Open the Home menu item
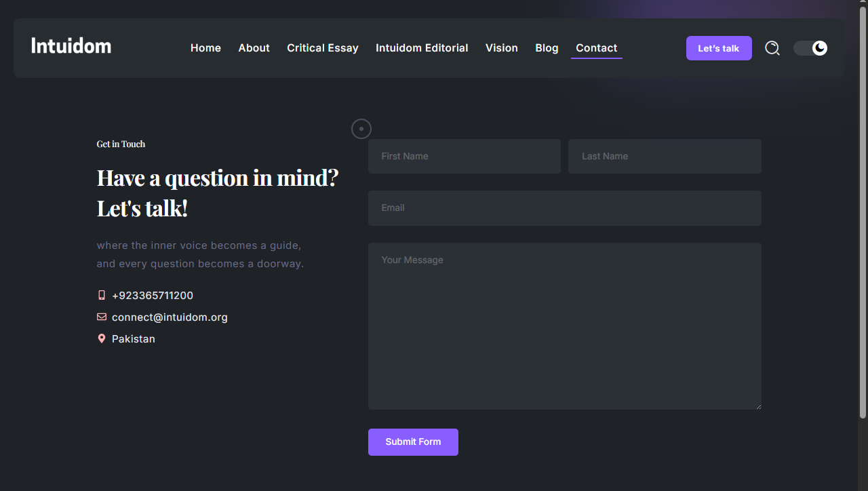The image size is (868, 491). pyautogui.click(x=205, y=48)
